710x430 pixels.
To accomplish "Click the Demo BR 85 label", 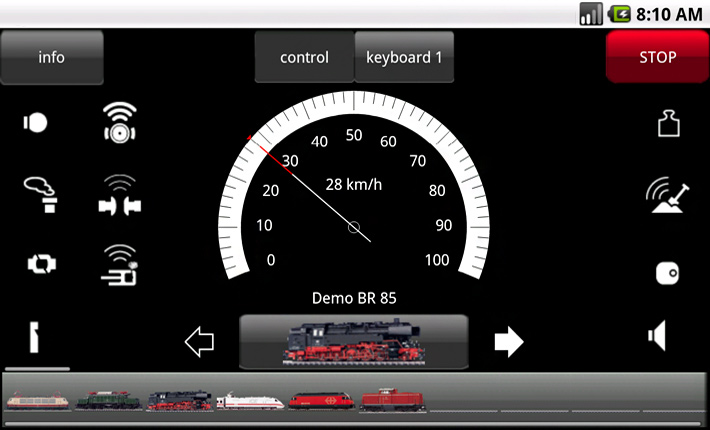I will tap(354, 298).
